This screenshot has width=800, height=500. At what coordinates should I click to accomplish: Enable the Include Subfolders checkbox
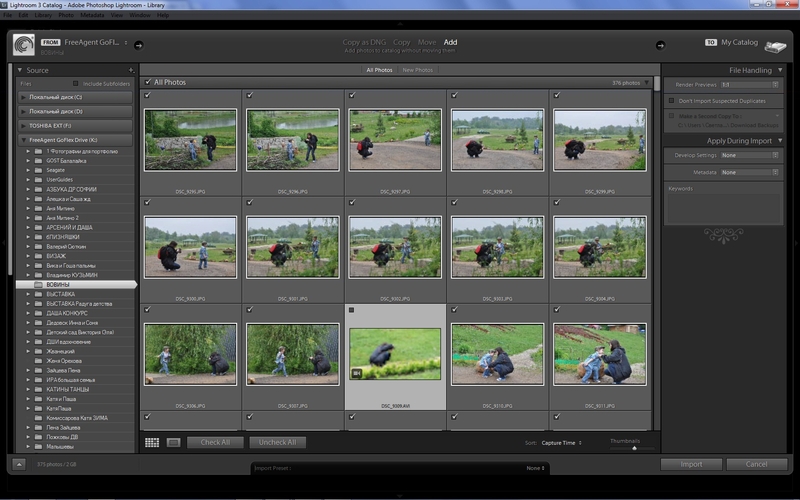(76, 83)
